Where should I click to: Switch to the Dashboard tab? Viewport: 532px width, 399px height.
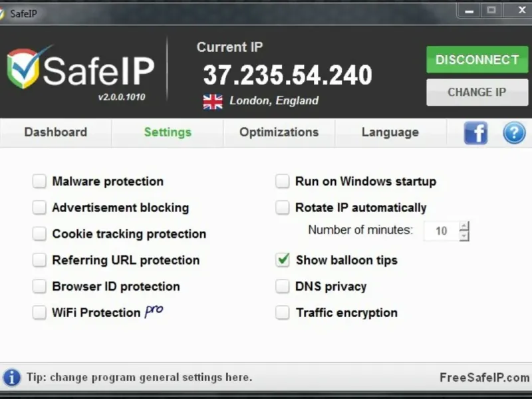(x=56, y=132)
